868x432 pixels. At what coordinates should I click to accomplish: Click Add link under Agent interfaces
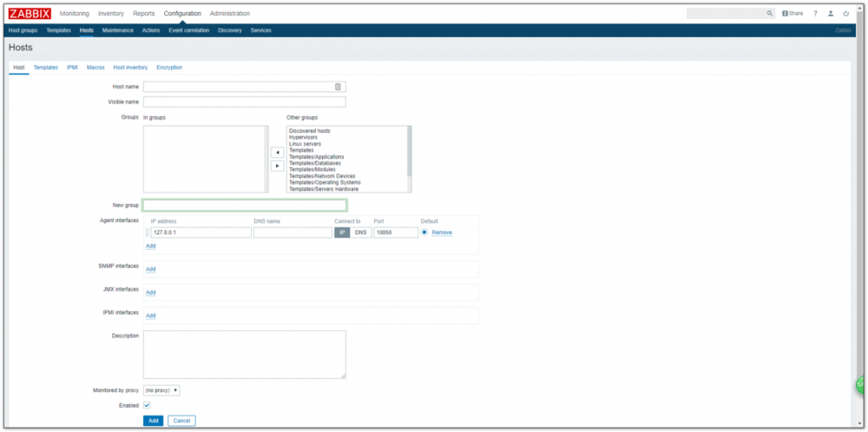tap(150, 246)
